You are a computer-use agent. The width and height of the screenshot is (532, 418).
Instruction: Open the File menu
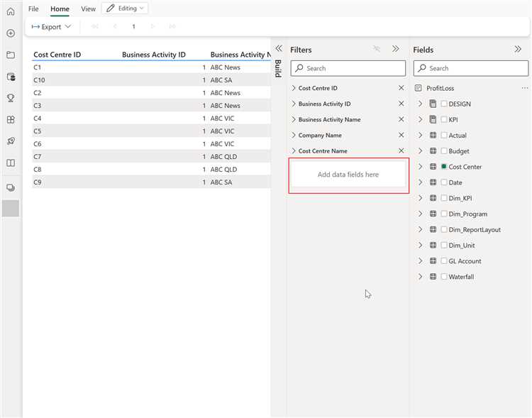[x=33, y=9]
